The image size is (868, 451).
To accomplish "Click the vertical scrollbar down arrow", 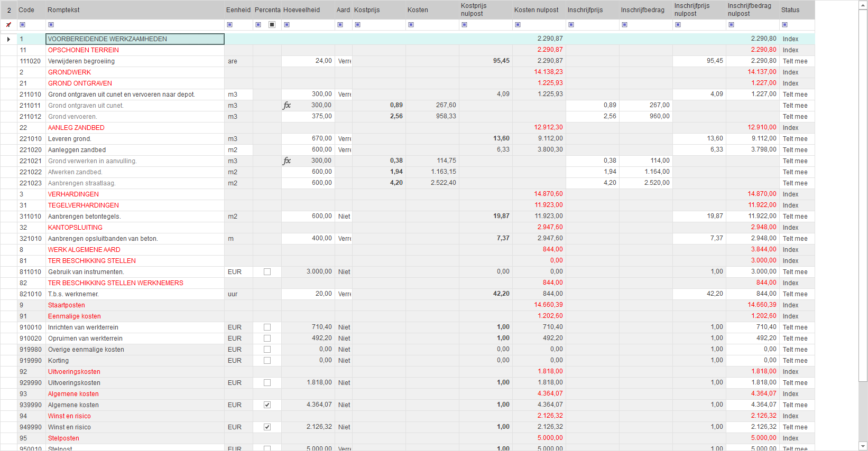I will (863, 446).
